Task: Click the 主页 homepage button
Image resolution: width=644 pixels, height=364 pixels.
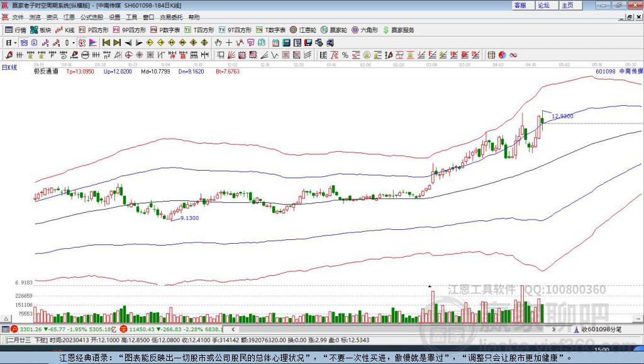Action: (570, 5)
